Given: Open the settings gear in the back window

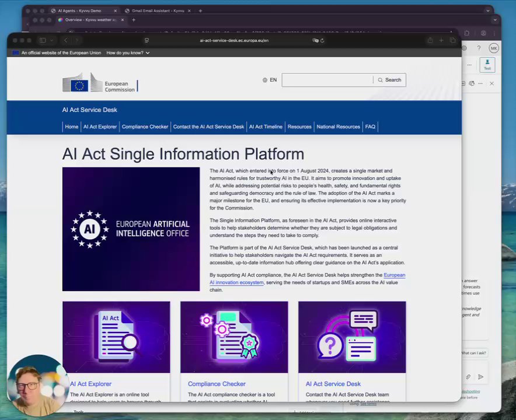Looking at the screenshot, I should coord(464,48).
